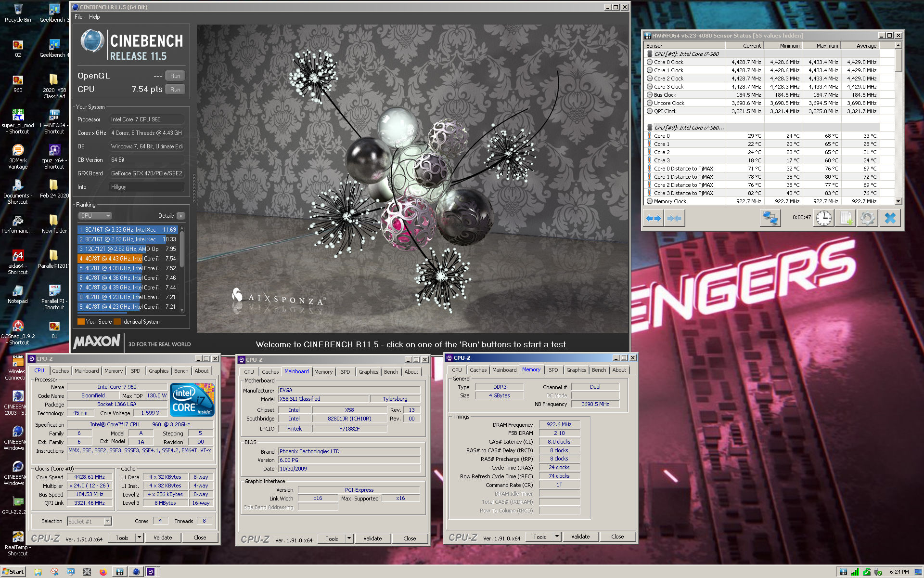Click orange Your Score legend swatch
The width and height of the screenshot is (924, 578).
pyautogui.click(x=81, y=322)
